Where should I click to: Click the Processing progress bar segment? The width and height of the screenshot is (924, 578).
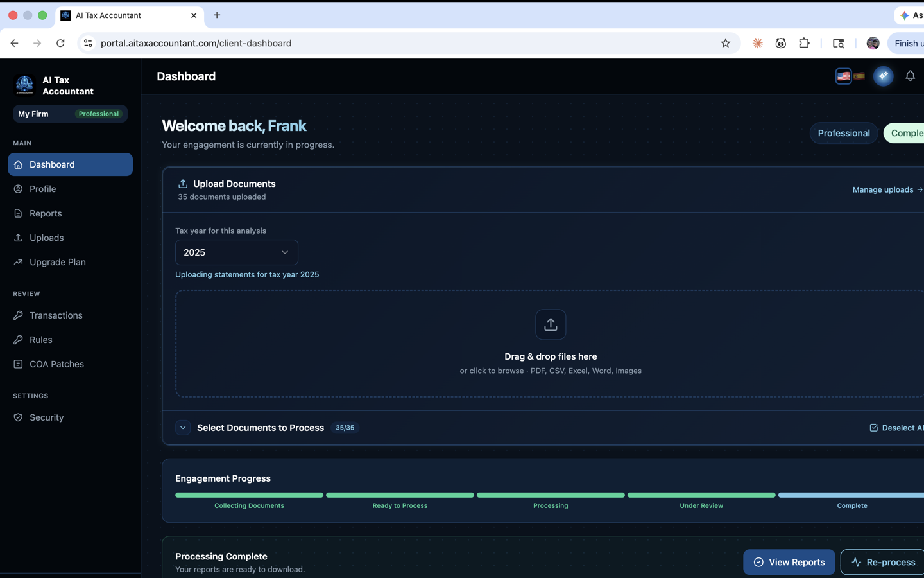point(551,495)
